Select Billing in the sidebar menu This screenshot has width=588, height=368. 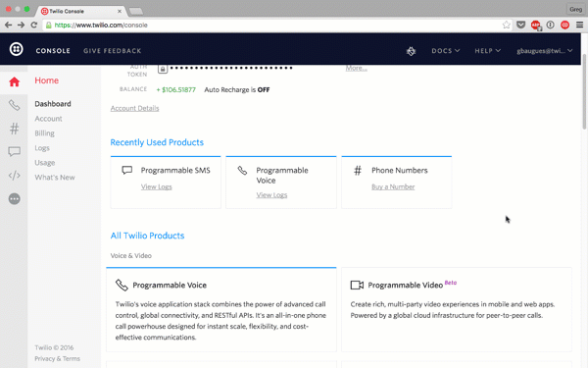[45, 133]
